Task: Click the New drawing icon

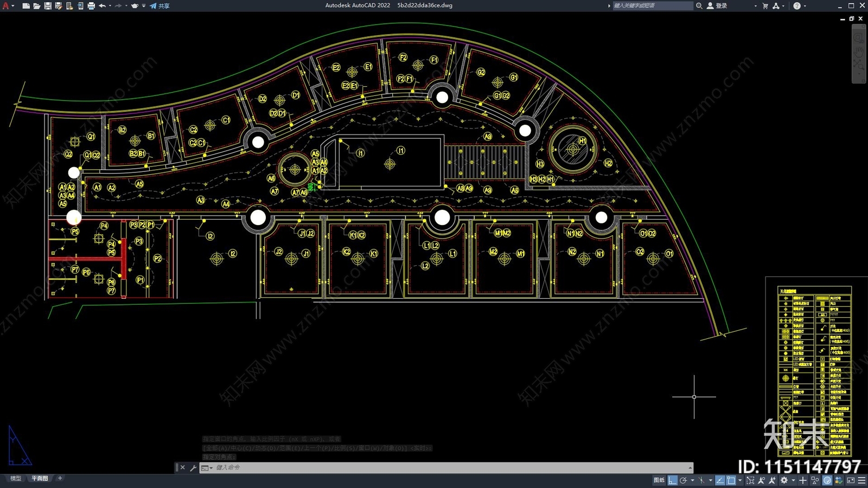Action: point(25,6)
